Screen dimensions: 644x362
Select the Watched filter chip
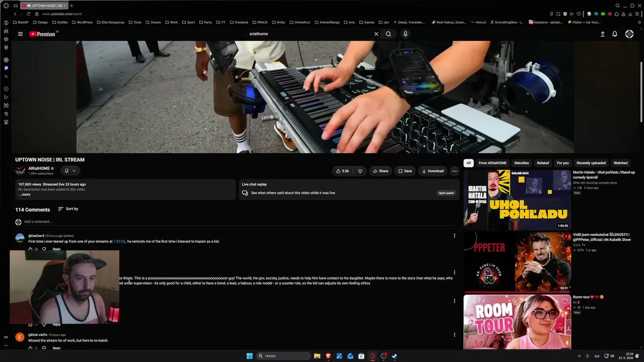coord(620,163)
